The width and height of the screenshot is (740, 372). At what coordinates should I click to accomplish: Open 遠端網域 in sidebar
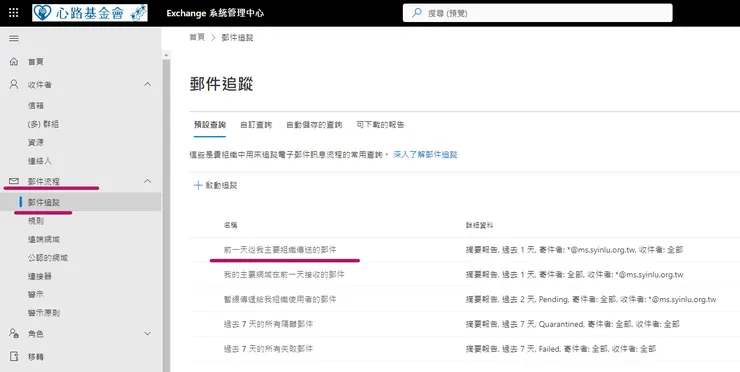click(x=44, y=239)
